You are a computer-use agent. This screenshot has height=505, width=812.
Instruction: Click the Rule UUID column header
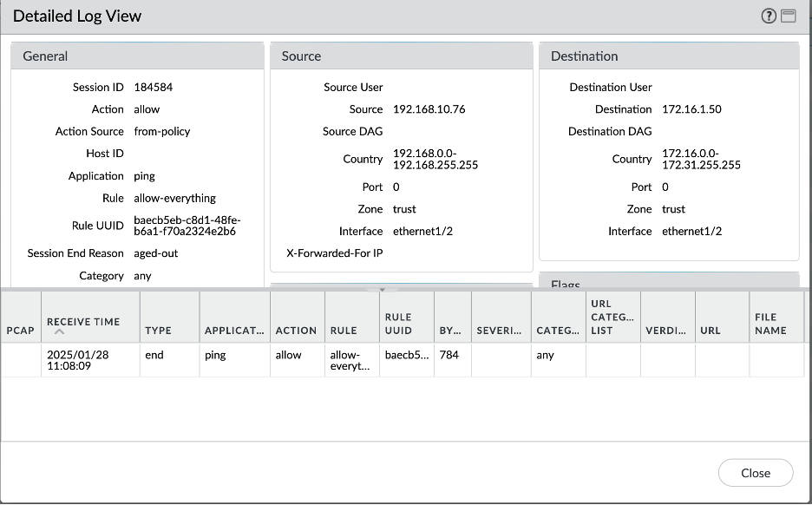[x=398, y=323]
